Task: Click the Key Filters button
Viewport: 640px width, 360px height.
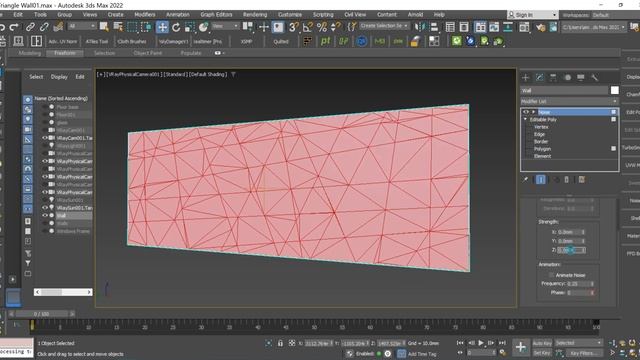Action: (584, 353)
